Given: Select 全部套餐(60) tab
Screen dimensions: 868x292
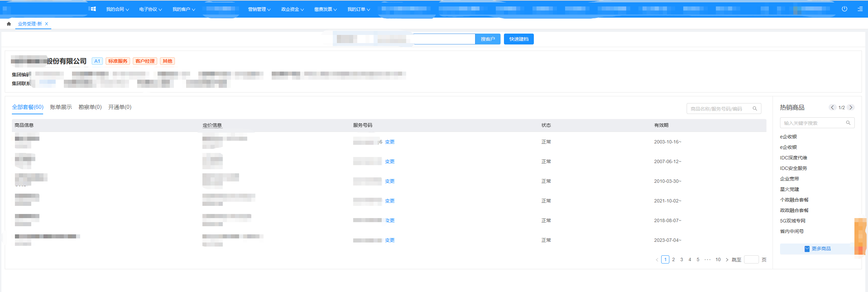Looking at the screenshot, I should 28,107.
